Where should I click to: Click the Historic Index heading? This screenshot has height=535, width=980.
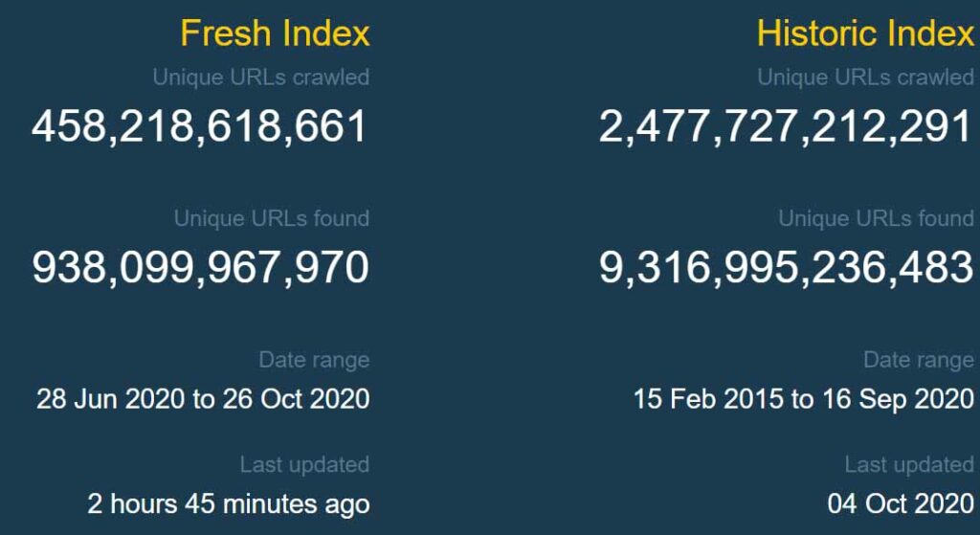pos(864,34)
